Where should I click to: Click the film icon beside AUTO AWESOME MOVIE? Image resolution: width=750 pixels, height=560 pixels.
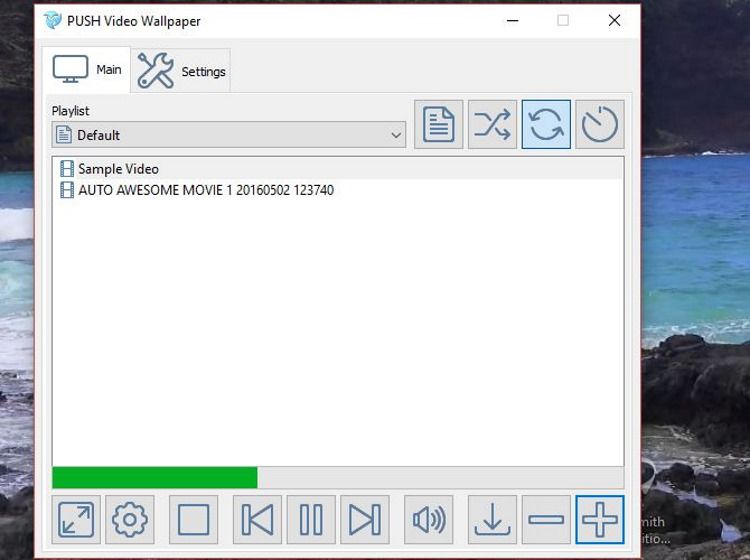67,190
